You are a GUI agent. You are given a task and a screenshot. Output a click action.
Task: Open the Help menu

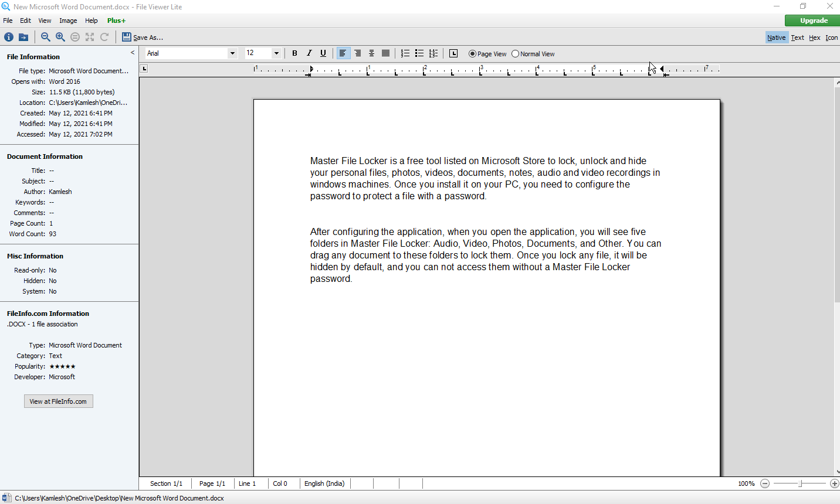(x=91, y=21)
